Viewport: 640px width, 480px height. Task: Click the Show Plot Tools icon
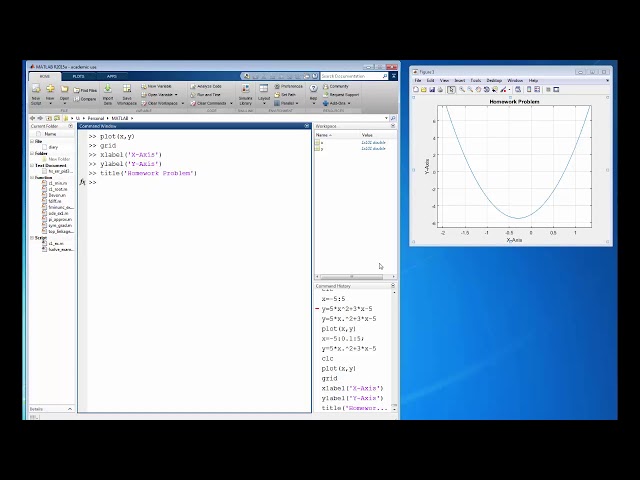point(556,89)
